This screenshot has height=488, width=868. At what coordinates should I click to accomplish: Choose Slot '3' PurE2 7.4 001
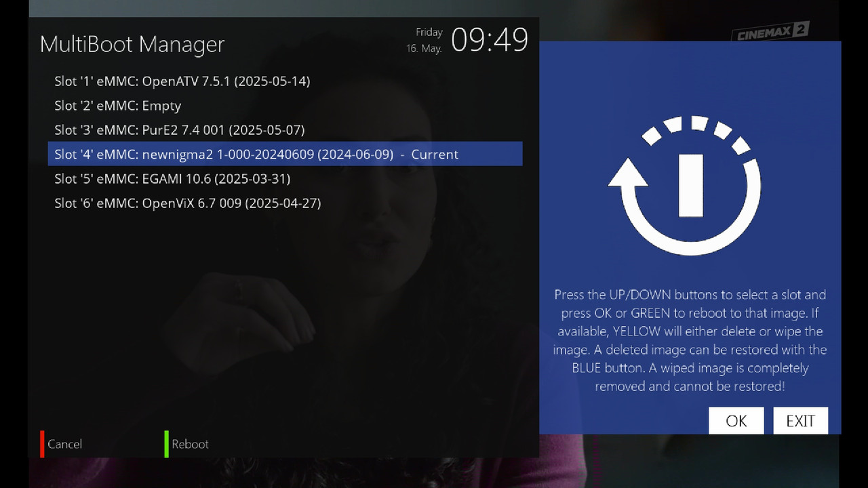click(x=285, y=130)
